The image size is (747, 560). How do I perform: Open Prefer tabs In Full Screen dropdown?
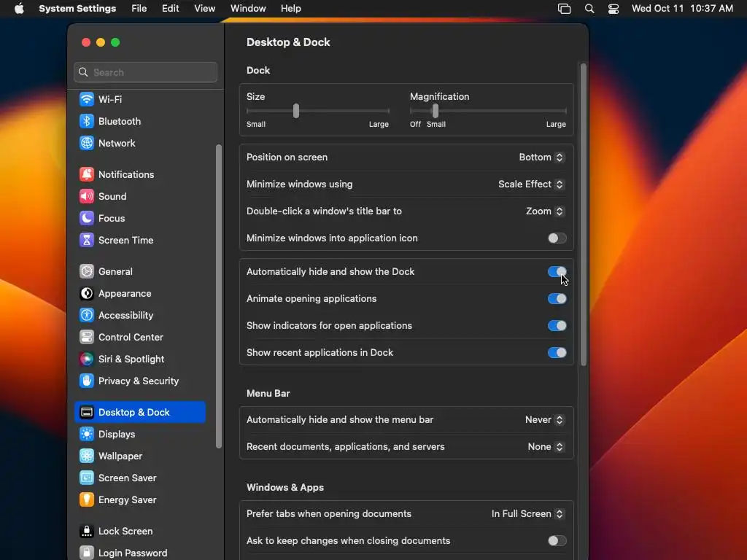click(x=528, y=514)
